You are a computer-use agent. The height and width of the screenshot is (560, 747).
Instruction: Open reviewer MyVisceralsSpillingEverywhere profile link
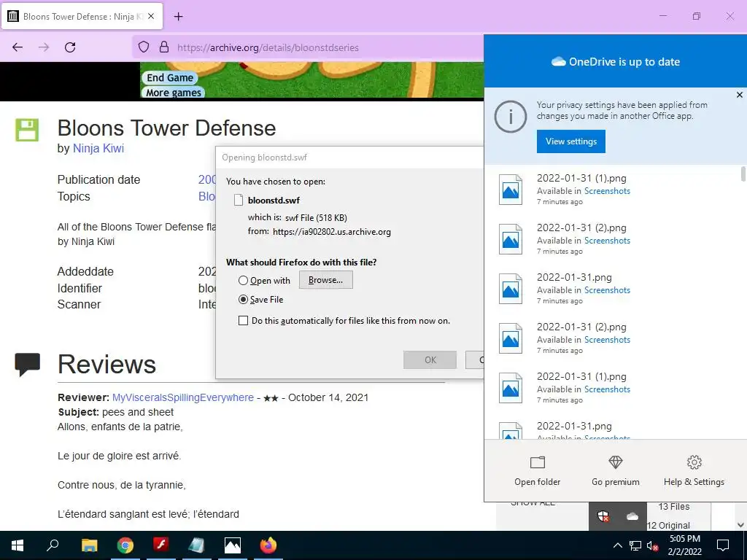point(183,397)
